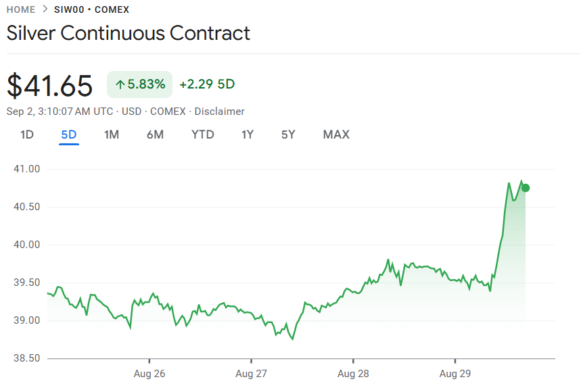Screen dimensions: 581x392
Task: Go to the HOME breadcrumb link
Action: (x=21, y=9)
